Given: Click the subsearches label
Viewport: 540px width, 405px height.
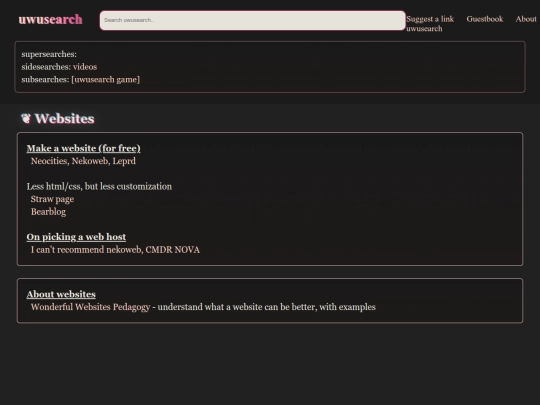Looking at the screenshot, I should click(x=45, y=80).
